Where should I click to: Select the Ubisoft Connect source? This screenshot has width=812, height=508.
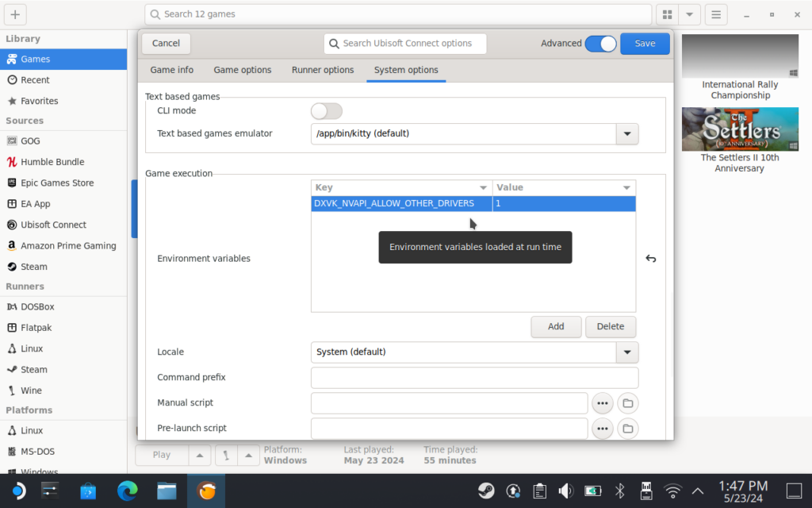tap(63, 225)
